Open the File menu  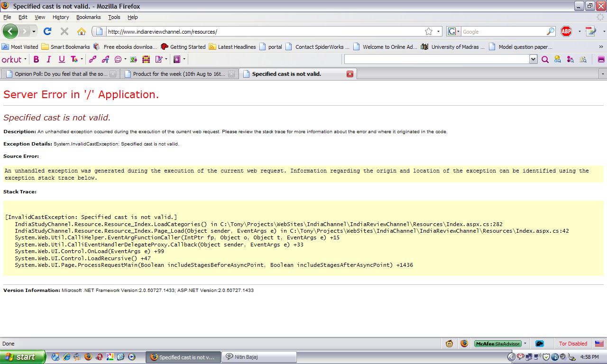(x=7, y=17)
